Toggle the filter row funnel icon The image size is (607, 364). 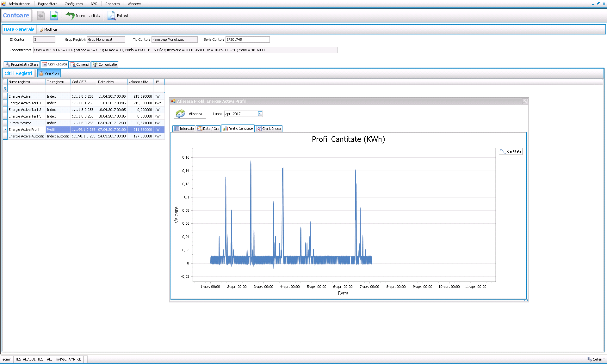6,88
